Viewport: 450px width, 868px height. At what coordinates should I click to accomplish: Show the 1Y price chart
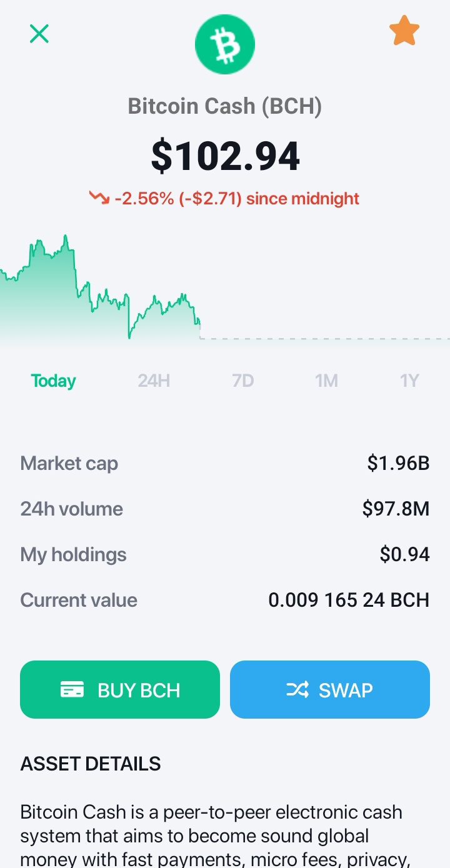[409, 381]
